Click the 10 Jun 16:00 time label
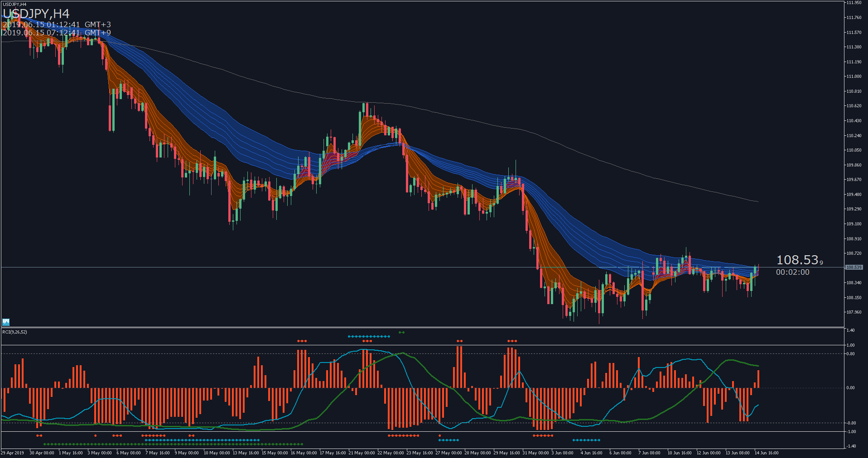Image resolution: width=868 pixels, height=458 pixels. 680,453
